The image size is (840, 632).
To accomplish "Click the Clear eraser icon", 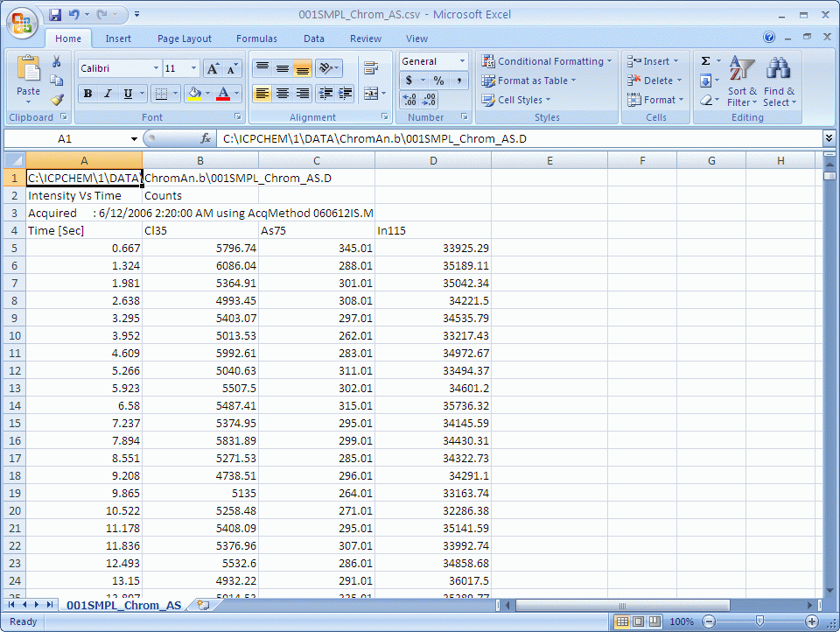I will [x=706, y=100].
